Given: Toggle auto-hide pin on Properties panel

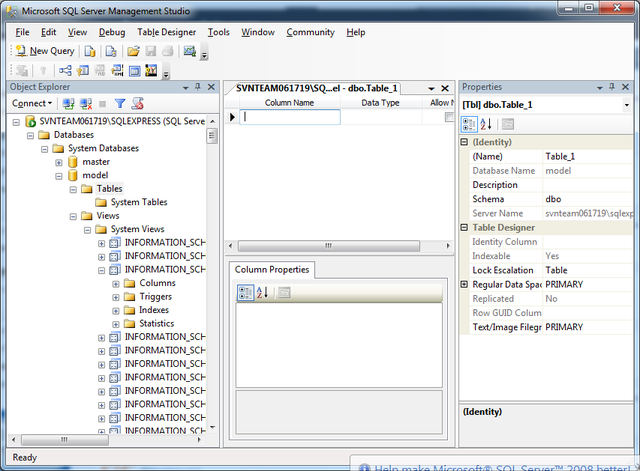Looking at the screenshot, I should click(612, 87).
